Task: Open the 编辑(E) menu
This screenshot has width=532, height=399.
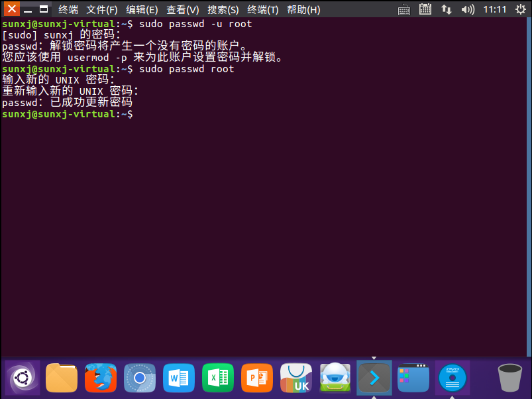Action: pos(142,10)
